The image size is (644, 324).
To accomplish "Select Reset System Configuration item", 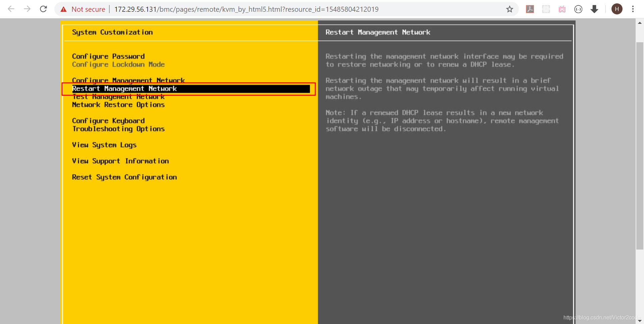I will [124, 177].
